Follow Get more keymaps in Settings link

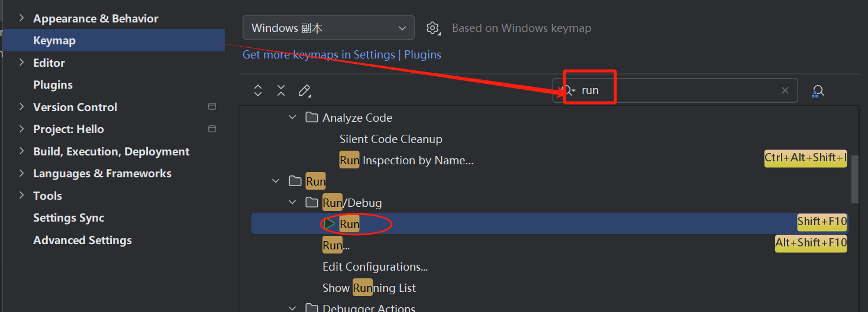tap(341, 54)
